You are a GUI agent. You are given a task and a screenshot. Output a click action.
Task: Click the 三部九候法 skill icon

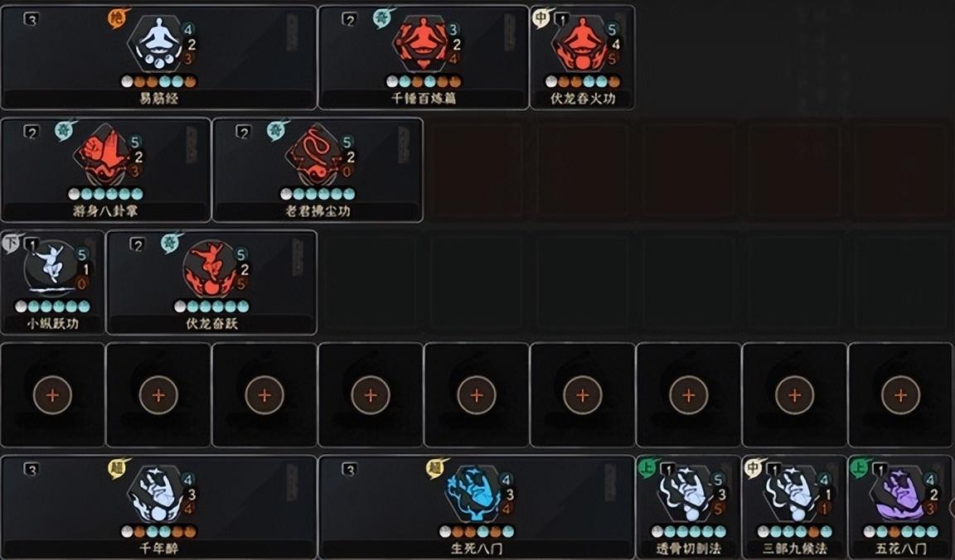tap(794, 495)
